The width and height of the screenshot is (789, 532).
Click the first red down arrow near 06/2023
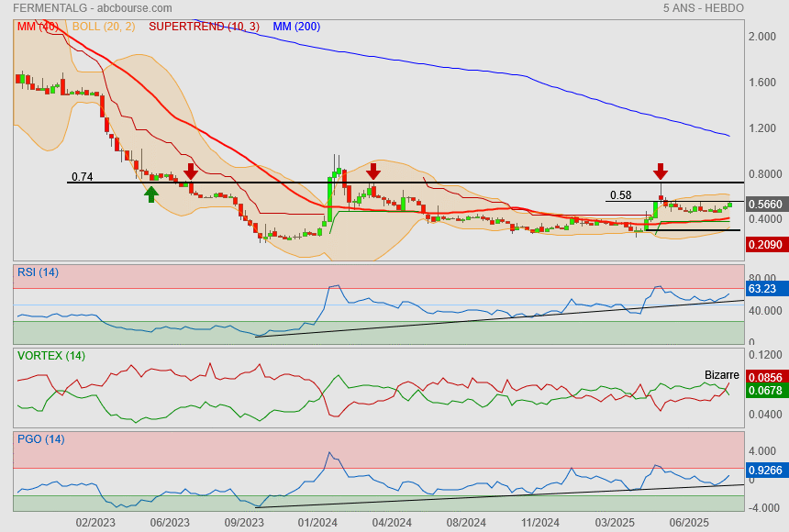(191, 172)
